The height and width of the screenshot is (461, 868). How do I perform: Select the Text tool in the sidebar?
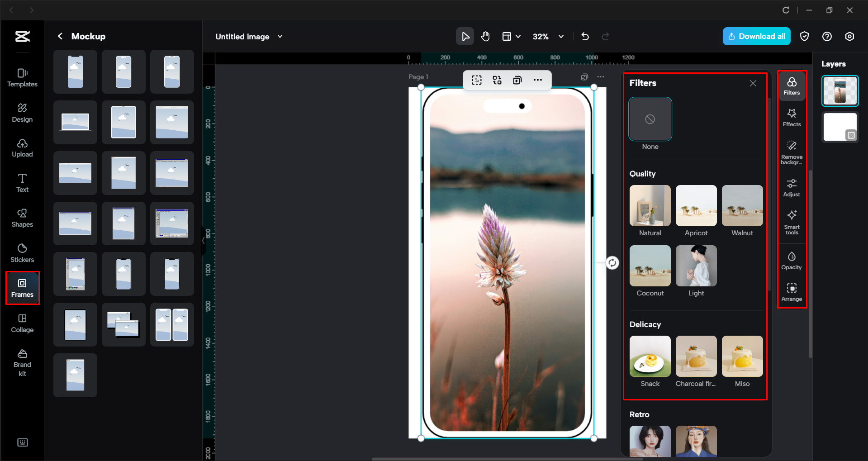pyautogui.click(x=22, y=182)
